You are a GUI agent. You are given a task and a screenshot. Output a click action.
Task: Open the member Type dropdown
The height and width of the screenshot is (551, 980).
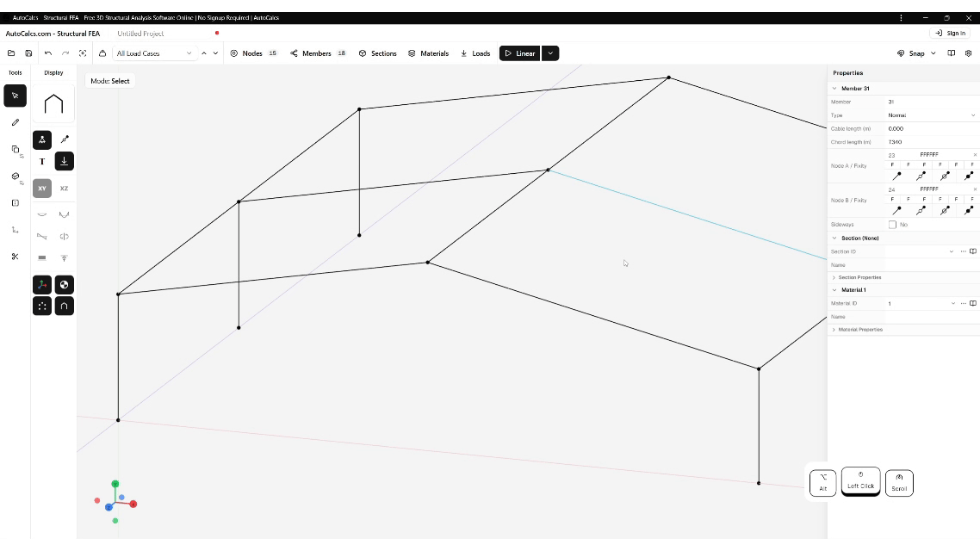tap(933, 115)
